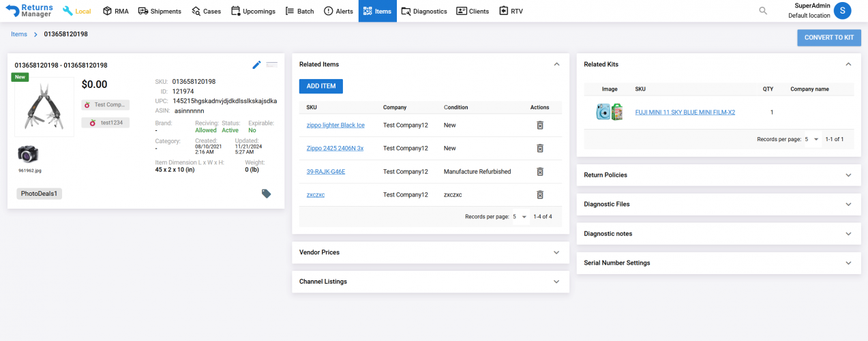Expand the Diagnostic Files panel
Screen dimensions: 868x341
pos(719,205)
